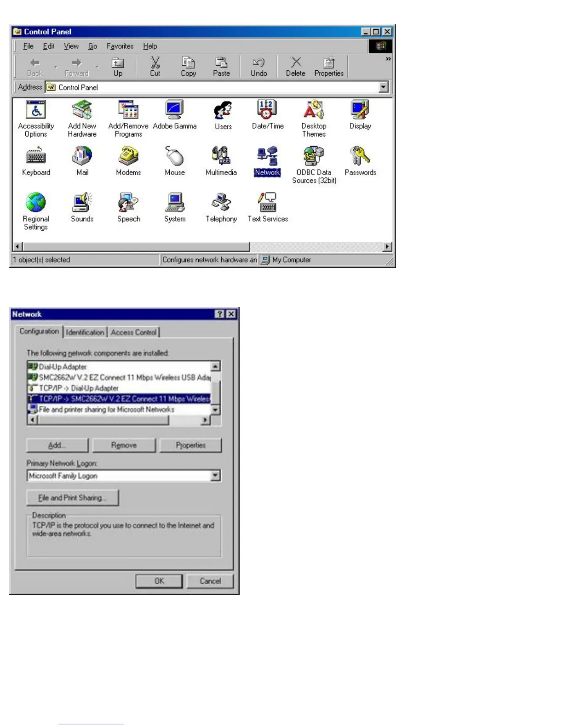Open the Help menu

click(x=150, y=46)
